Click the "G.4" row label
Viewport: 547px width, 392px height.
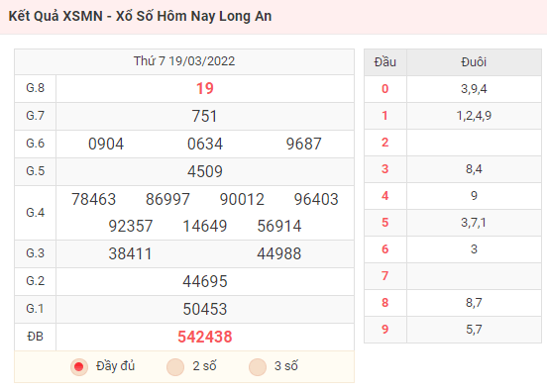pos(36,213)
